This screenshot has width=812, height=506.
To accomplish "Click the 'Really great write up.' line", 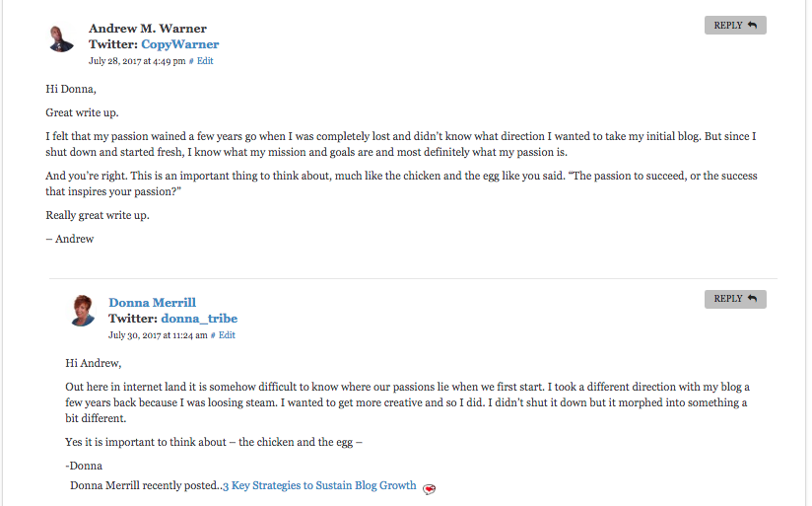I will [98, 215].
